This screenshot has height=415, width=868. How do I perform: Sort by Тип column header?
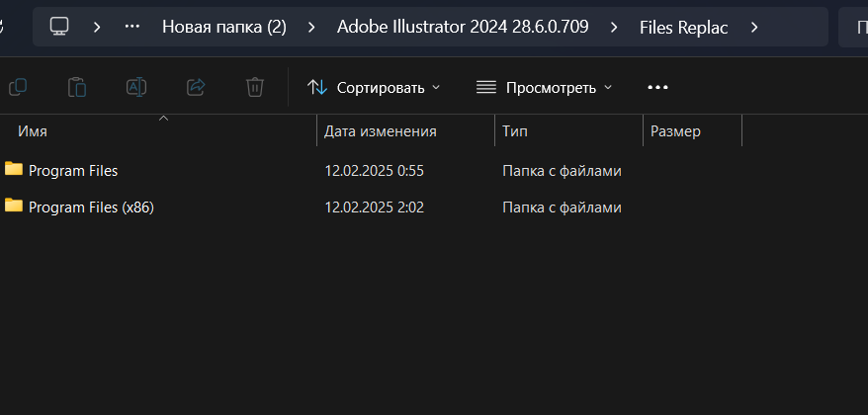[569, 131]
